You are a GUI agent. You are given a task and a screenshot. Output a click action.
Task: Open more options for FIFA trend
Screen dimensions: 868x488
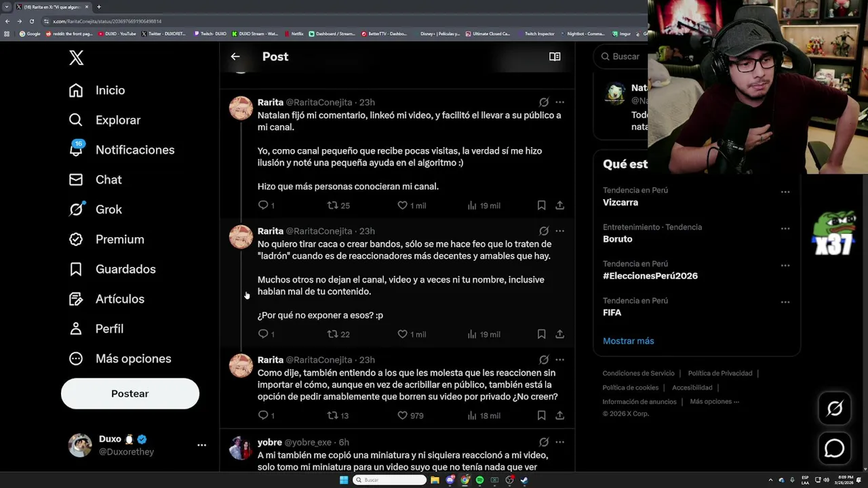785,302
